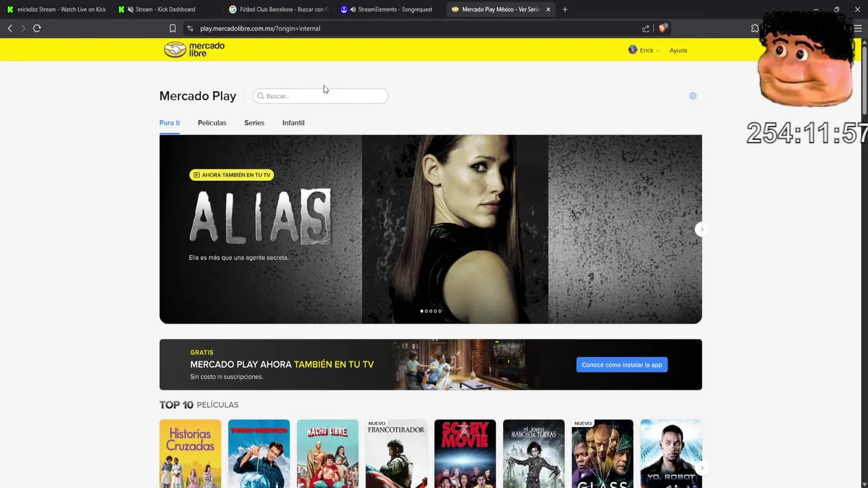Viewport: 868px width, 488px height.
Task: Open Yo, Robot movie poster
Action: (x=671, y=453)
